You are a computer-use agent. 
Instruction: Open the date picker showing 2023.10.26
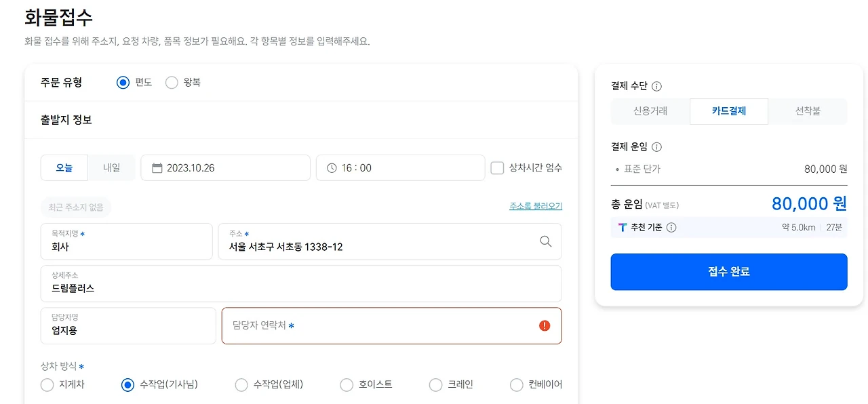click(x=225, y=168)
